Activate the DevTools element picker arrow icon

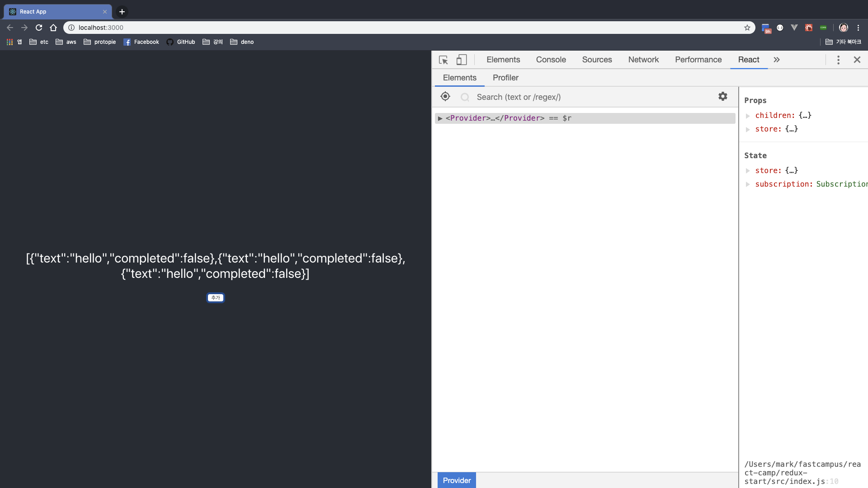[x=443, y=60]
